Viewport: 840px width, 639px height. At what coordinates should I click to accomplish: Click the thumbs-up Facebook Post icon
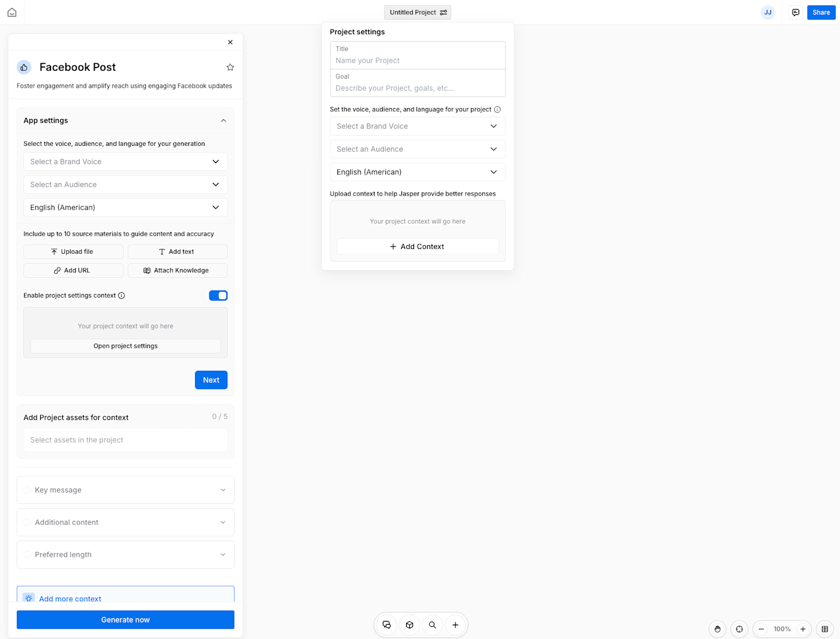click(x=24, y=67)
